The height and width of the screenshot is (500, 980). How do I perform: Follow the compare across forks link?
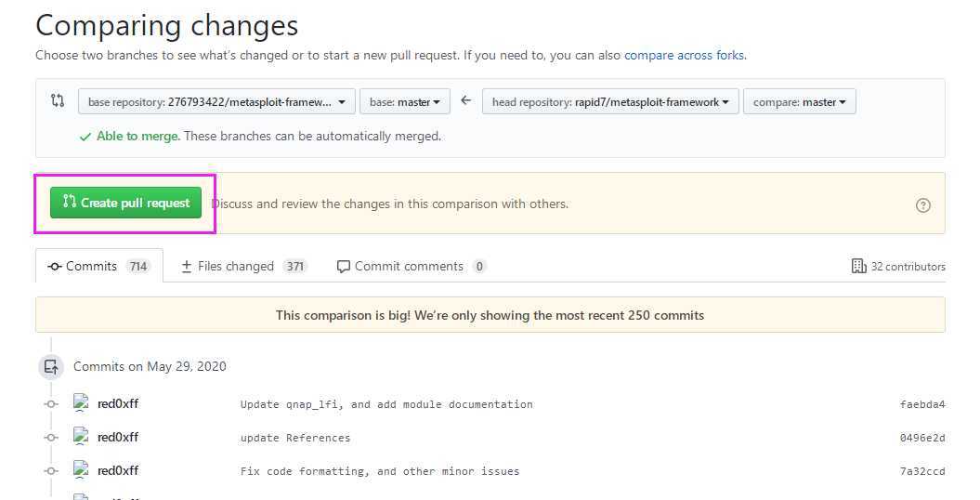(x=684, y=55)
